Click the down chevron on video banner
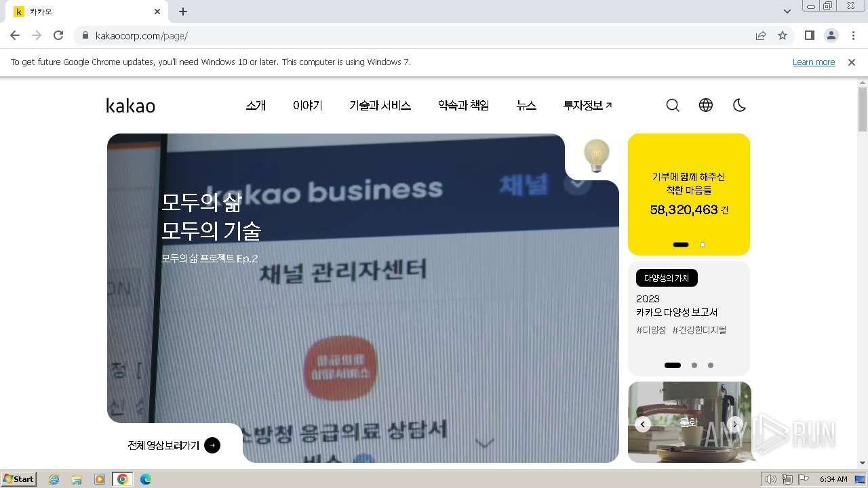868x488 pixels. pyautogui.click(x=484, y=443)
